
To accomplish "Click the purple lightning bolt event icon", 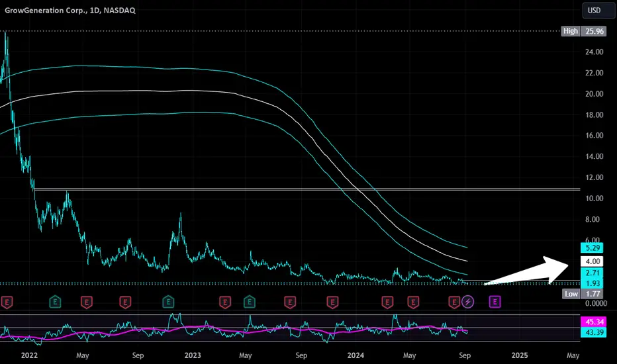I will [x=467, y=302].
